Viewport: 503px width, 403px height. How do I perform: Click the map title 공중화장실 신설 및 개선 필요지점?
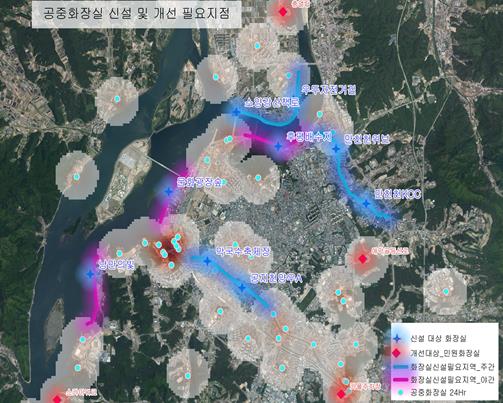(136, 14)
